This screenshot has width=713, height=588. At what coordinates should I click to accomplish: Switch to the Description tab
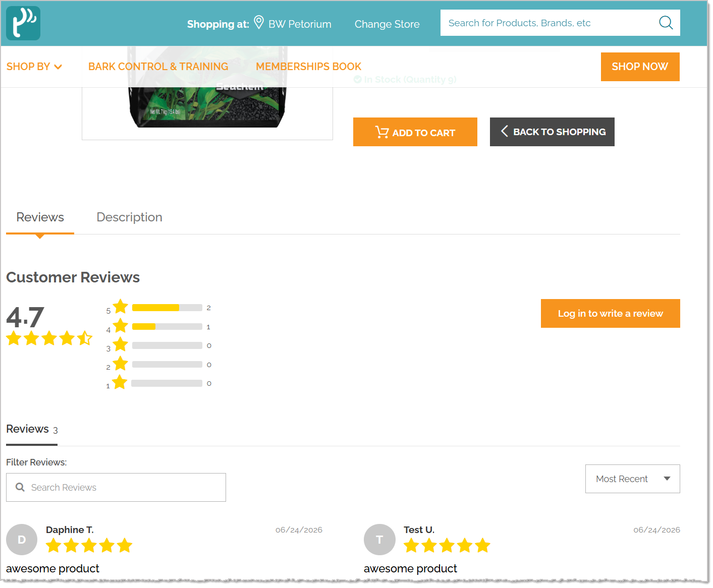[x=130, y=217]
